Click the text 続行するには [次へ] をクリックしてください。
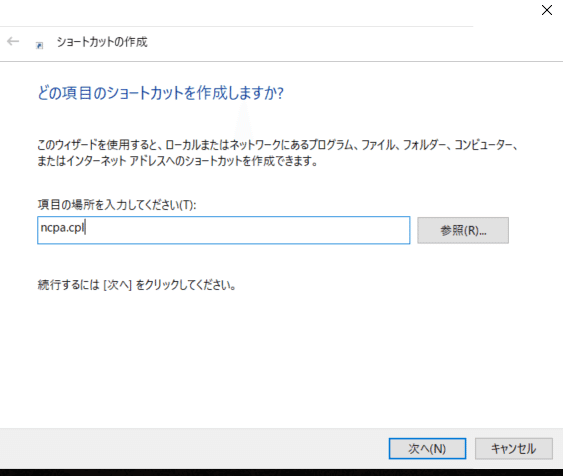The width and height of the screenshot is (563, 476). pyautogui.click(x=137, y=285)
